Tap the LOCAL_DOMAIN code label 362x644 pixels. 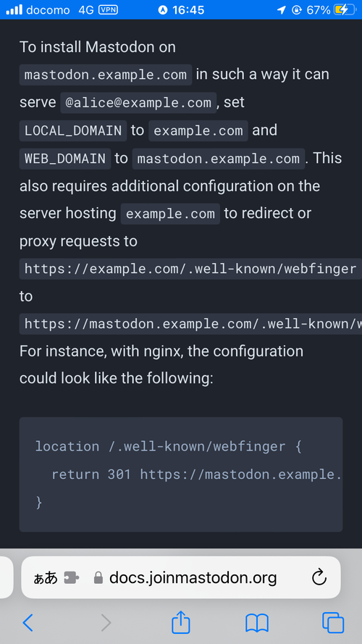(73, 130)
